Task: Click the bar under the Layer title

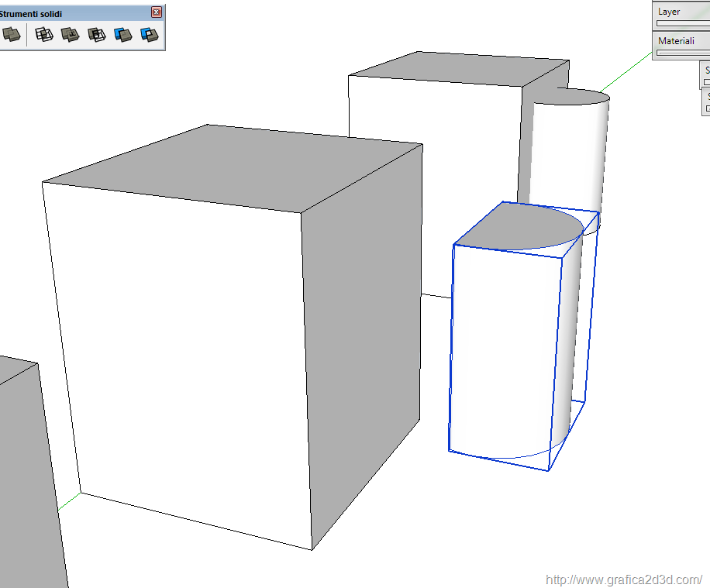Action: click(x=682, y=24)
